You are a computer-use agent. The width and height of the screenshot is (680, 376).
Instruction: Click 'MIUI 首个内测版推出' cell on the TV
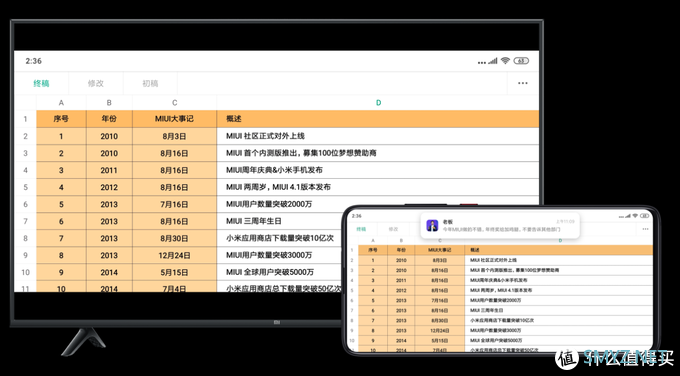pos(378,153)
